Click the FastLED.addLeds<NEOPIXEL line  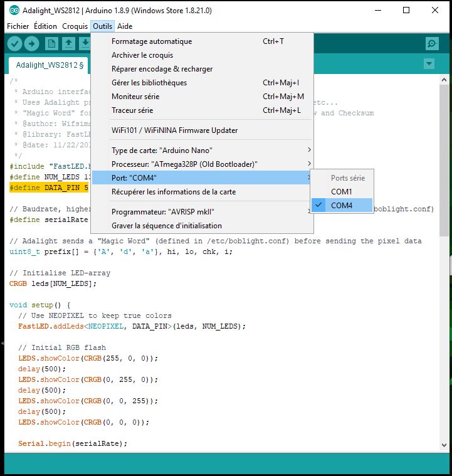point(132,326)
